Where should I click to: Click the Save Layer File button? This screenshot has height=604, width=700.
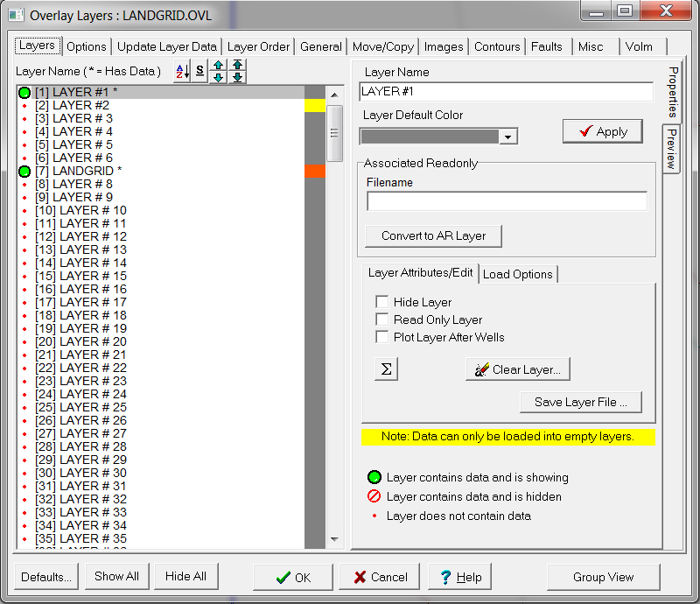tap(581, 403)
